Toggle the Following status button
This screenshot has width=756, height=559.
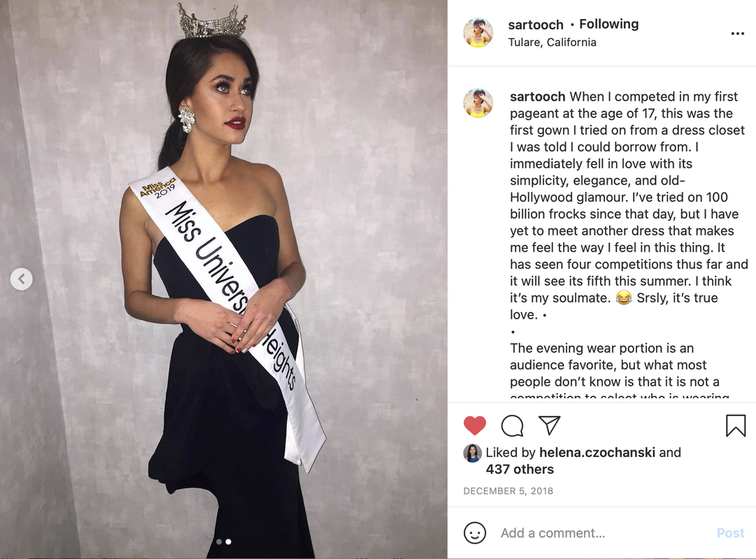[x=608, y=24]
